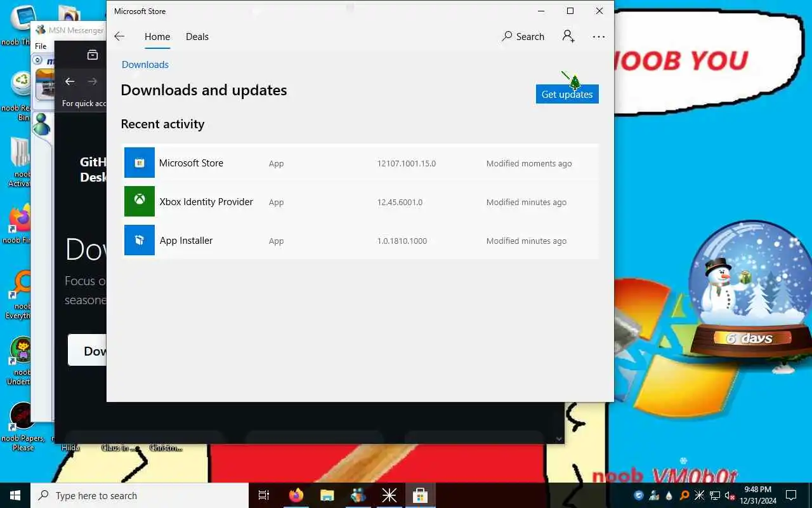Click 'Modified moments ago' text
The image size is (812, 508).
pos(529,164)
